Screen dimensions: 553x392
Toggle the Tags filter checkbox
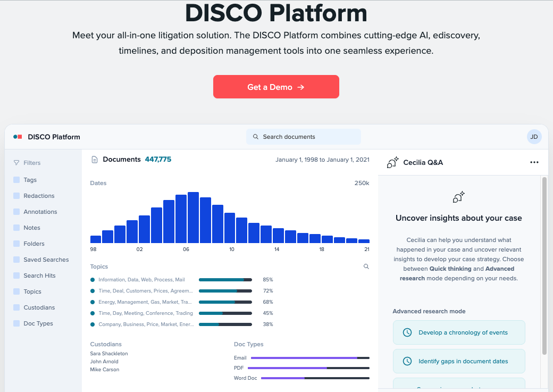pos(17,180)
